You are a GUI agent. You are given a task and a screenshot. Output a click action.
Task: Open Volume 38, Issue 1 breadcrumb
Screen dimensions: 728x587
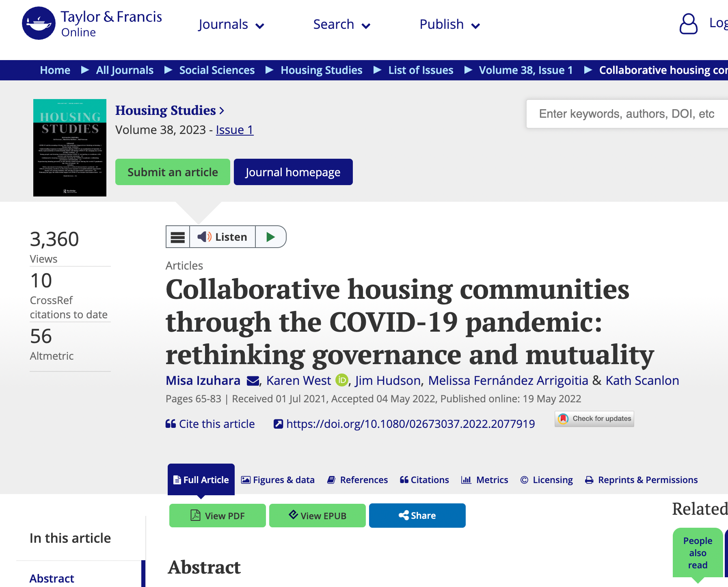[x=526, y=70]
